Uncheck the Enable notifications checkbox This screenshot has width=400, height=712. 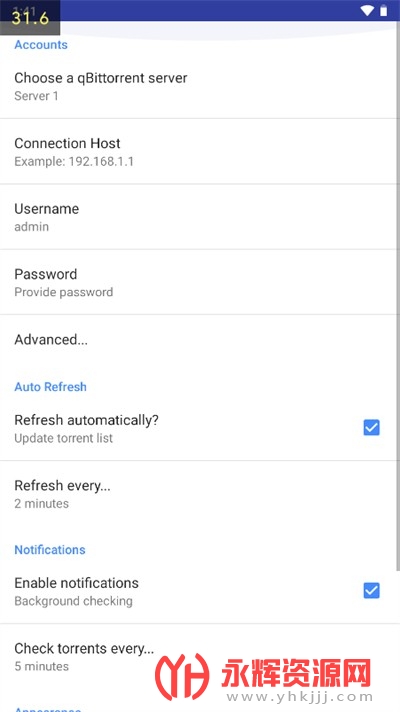[371, 590]
